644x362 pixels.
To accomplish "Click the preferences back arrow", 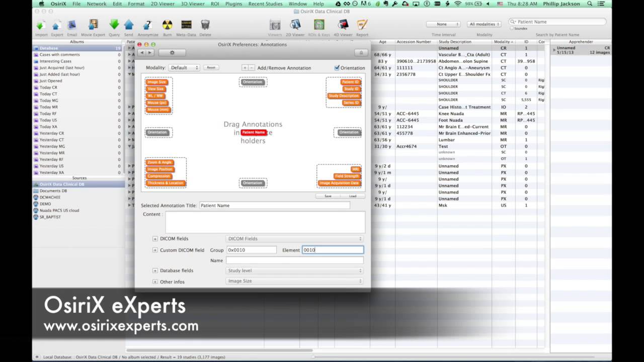I will (142, 53).
